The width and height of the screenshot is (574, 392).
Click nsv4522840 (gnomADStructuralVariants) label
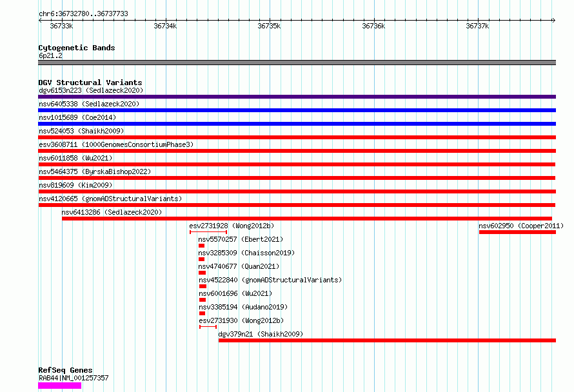click(270, 280)
